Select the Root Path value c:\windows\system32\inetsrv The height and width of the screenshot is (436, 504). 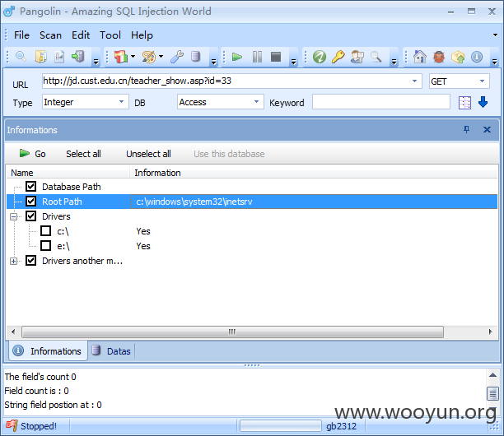[x=194, y=202]
